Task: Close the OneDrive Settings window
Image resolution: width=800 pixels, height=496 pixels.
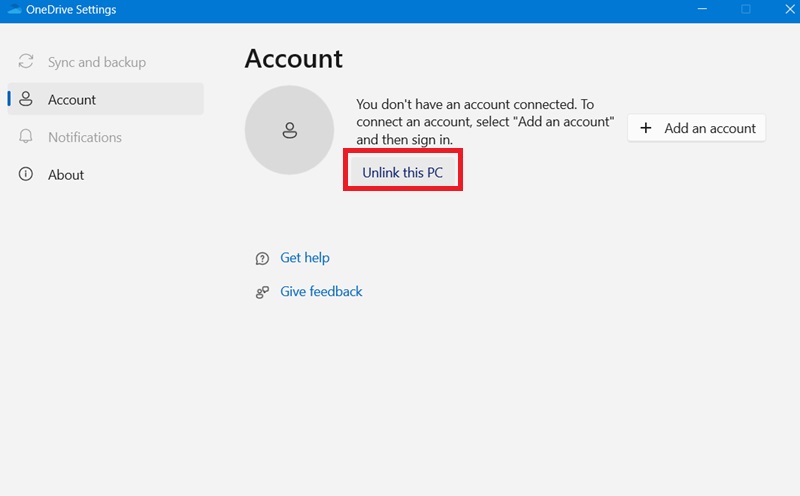Action: [x=789, y=9]
